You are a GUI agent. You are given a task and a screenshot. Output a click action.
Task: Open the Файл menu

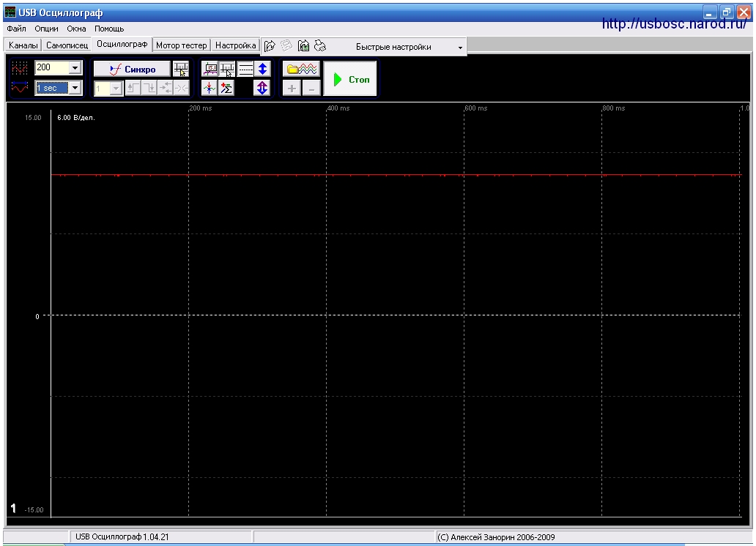[16, 29]
